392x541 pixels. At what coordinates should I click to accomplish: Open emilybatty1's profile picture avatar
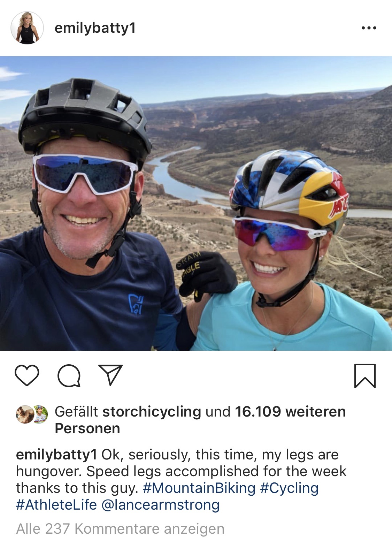click(x=27, y=28)
